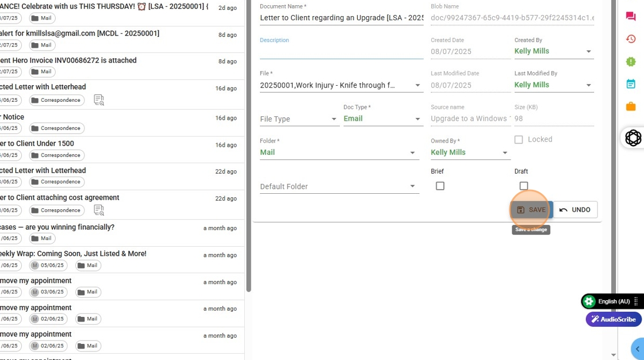The image size is (644, 360).
Task: Open the blue calendar sidebar icon
Action: (x=631, y=84)
